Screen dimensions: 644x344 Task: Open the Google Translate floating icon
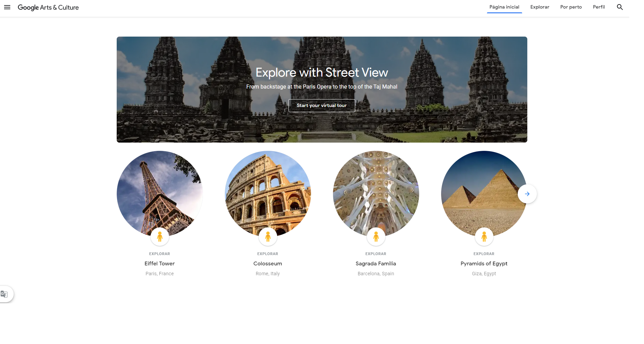(4, 294)
